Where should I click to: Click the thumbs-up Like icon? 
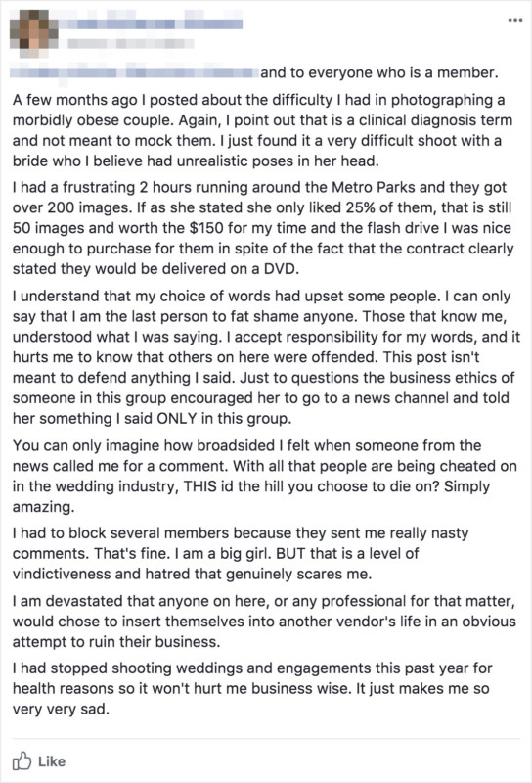pos(22,761)
